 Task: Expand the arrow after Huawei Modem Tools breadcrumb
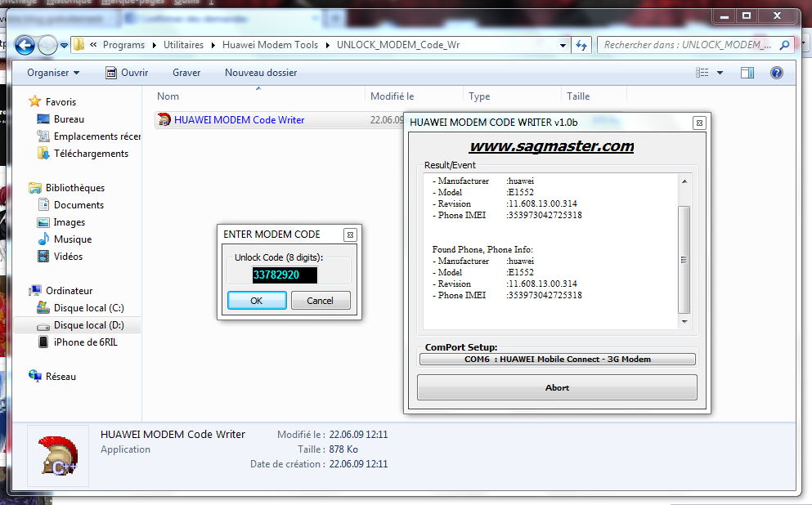point(327,45)
